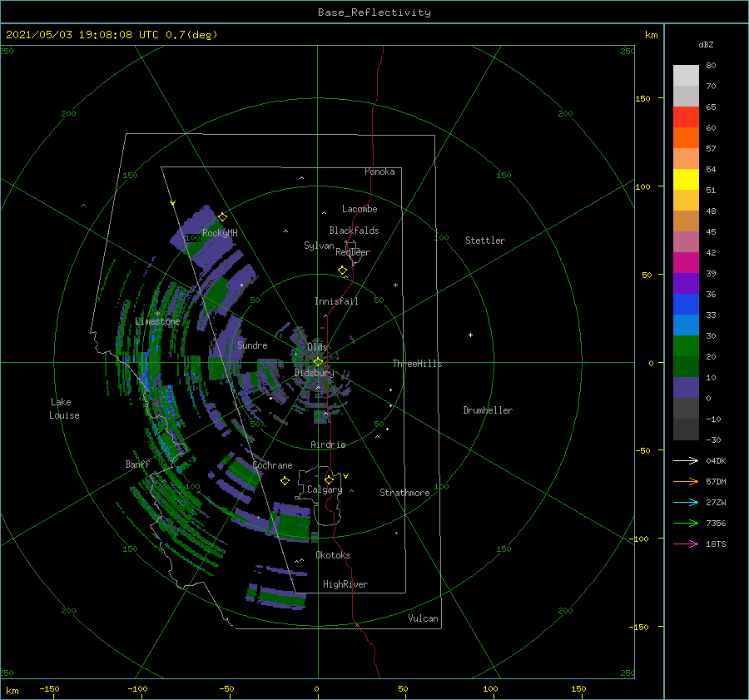The image size is (749, 700).
Task: Click the white plus marker east of ThreeHills
Action: [x=470, y=335]
